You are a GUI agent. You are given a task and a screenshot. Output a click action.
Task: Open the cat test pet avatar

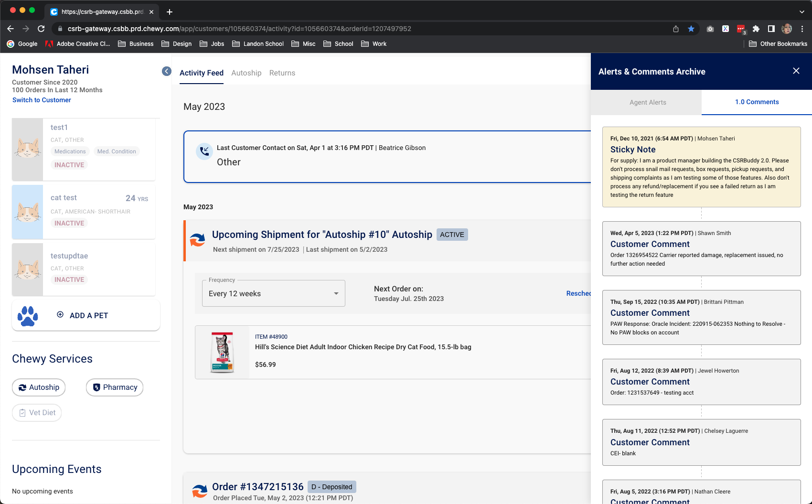[x=28, y=212]
